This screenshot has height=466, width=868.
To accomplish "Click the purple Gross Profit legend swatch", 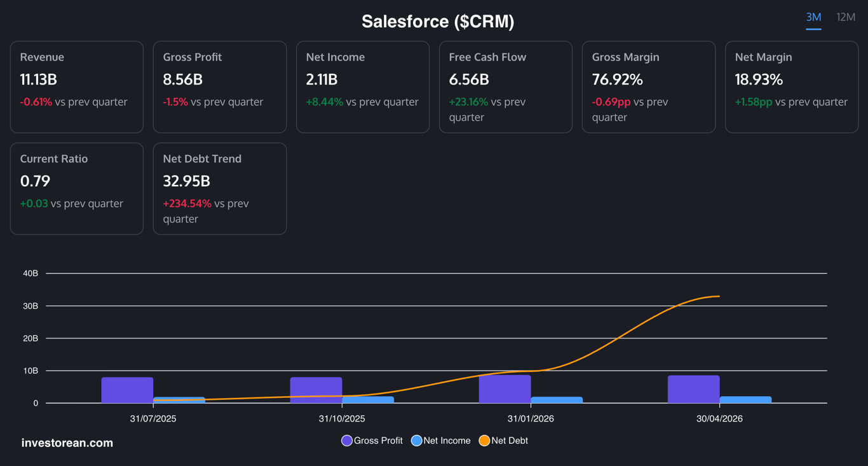I will [347, 441].
